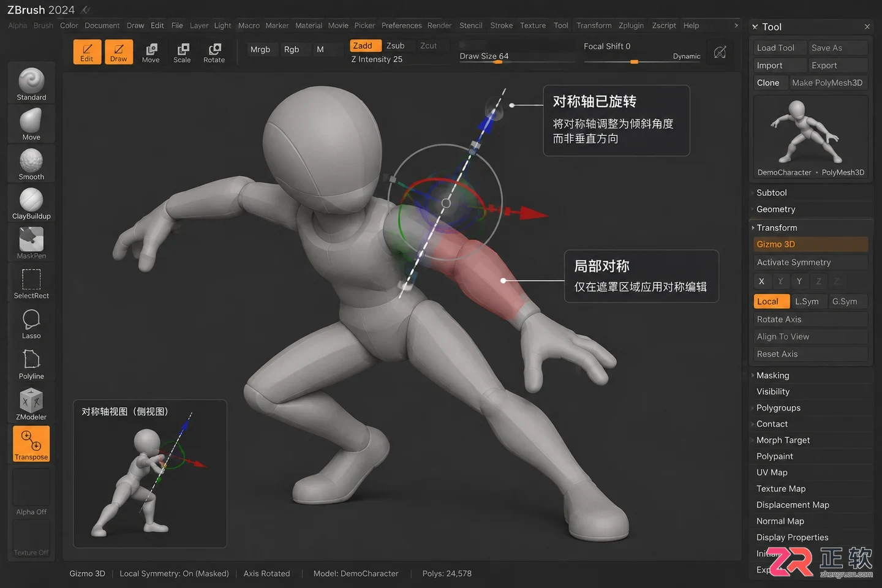
Task: Click the icon right of Dynamic
Action: [x=720, y=52]
